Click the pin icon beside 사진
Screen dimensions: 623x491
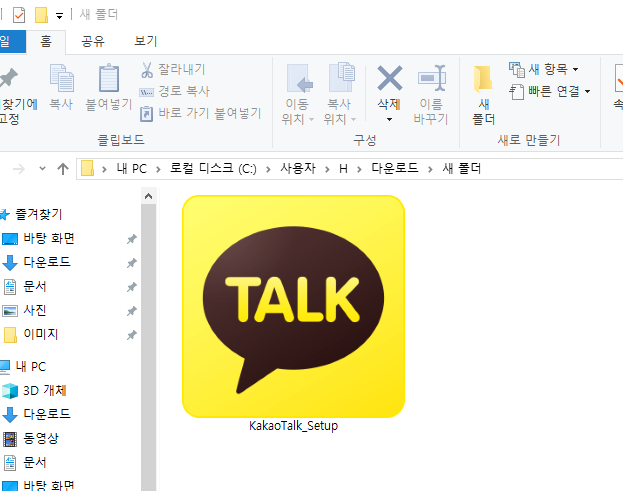click(x=132, y=311)
